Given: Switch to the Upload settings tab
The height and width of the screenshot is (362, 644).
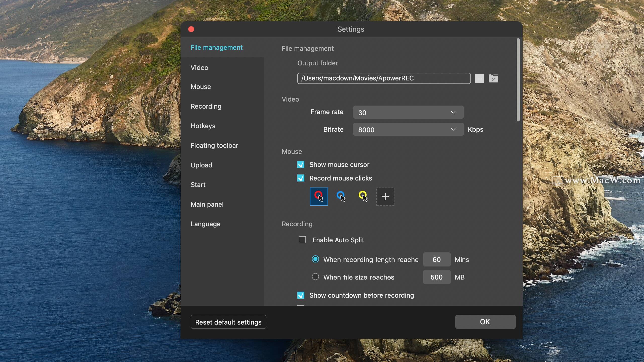Looking at the screenshot, I should click(x=201, y=165).
